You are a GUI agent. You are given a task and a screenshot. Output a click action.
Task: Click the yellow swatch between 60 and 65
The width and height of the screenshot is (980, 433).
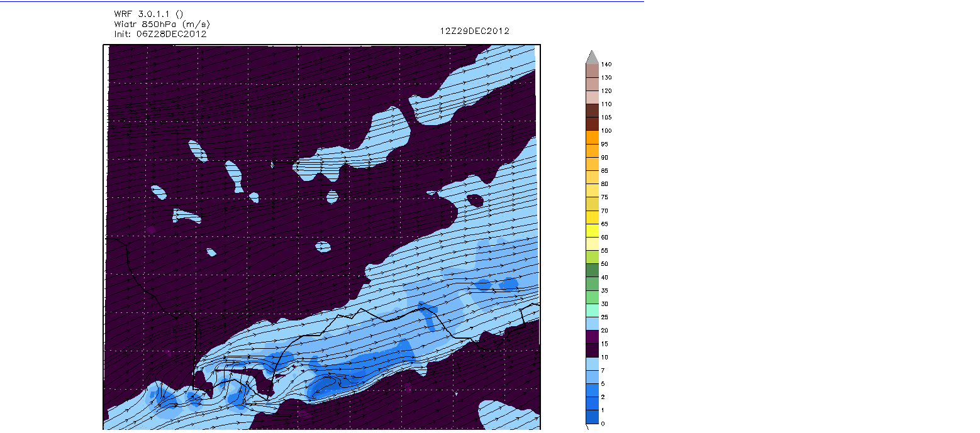click(x=592, y=230)
